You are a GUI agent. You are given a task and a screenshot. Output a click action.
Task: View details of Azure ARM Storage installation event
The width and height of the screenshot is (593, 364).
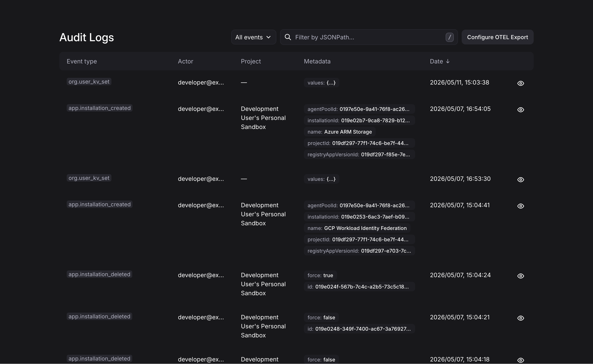point(520,110)
